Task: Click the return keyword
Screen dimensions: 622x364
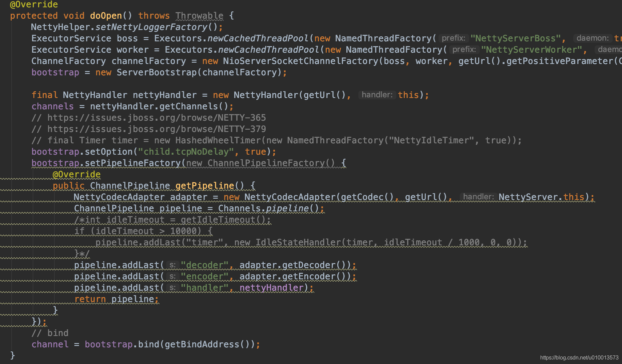Action: (90, 299)
